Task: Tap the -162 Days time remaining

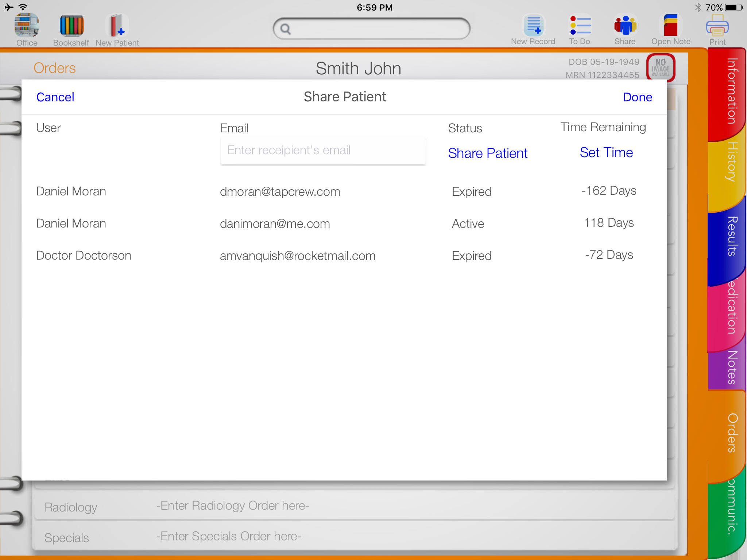Action: [x=609, y=191]
